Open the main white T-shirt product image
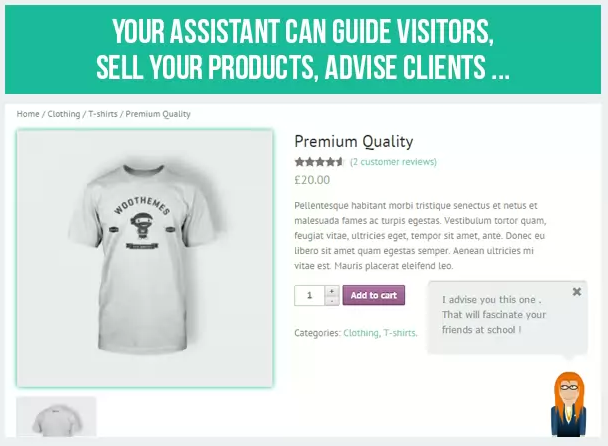This screenshot has height=446, width=608. click(145, 258)
